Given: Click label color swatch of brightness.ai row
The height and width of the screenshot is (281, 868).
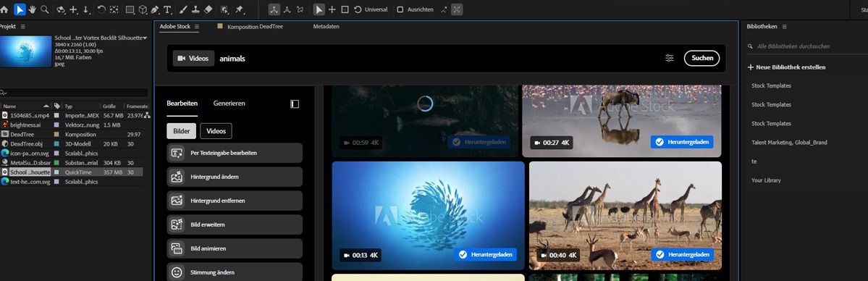Looking at the screenshot, I should point(56,125).
